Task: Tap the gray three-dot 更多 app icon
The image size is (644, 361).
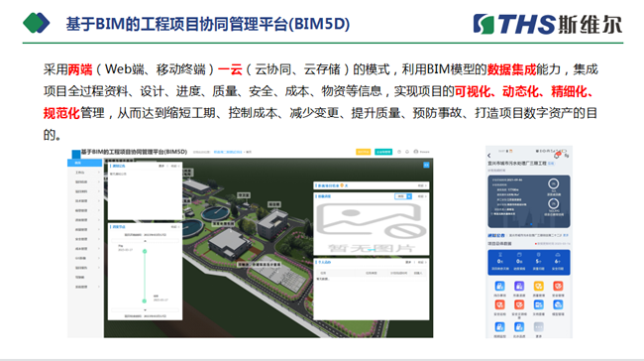Action: pyautogui.click(x=538, y=327)
